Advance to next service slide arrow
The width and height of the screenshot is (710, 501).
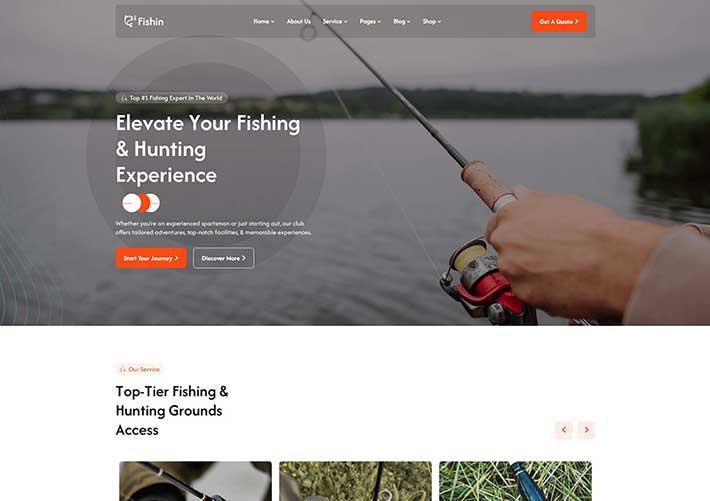click(586, 430)
